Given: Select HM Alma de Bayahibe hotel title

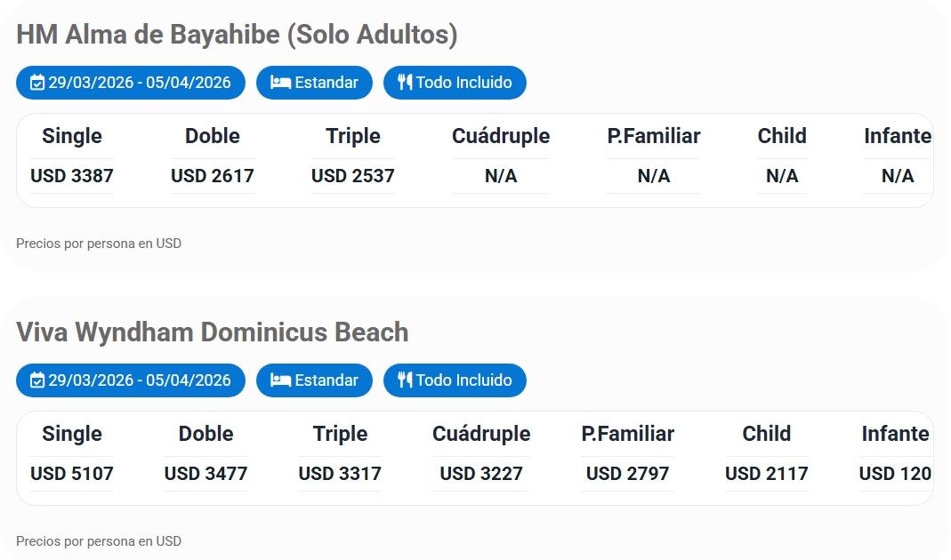Looking at the screenshot, I should click(x=237, y=35).
